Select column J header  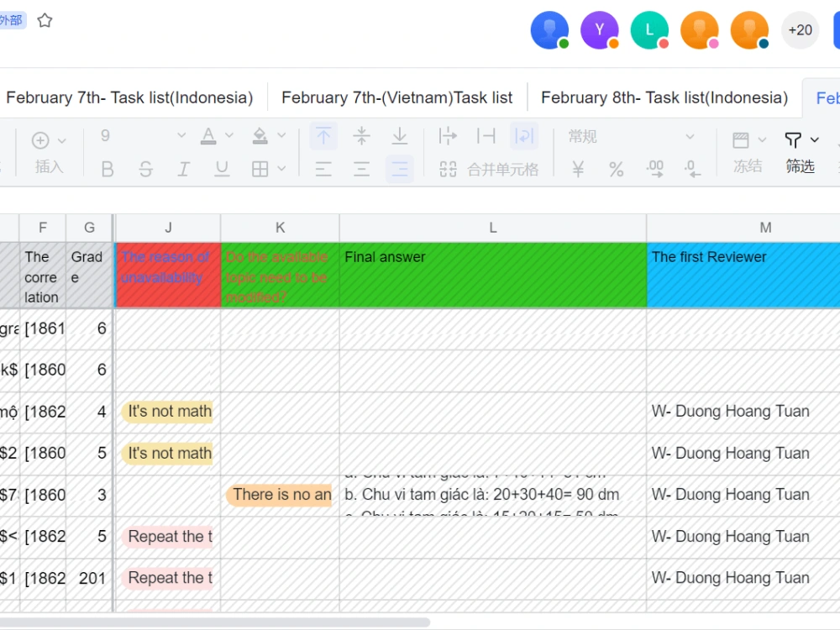[x=168, y=228]
